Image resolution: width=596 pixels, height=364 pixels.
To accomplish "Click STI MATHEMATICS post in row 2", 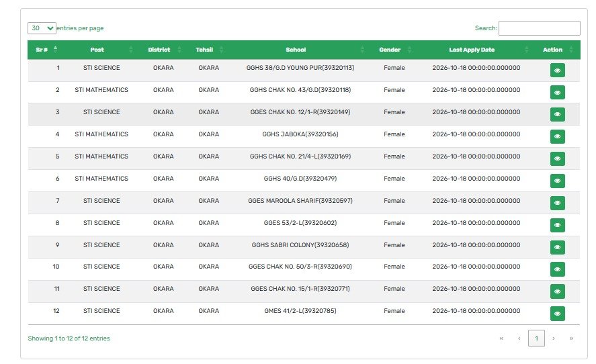I will coord(101,90).
